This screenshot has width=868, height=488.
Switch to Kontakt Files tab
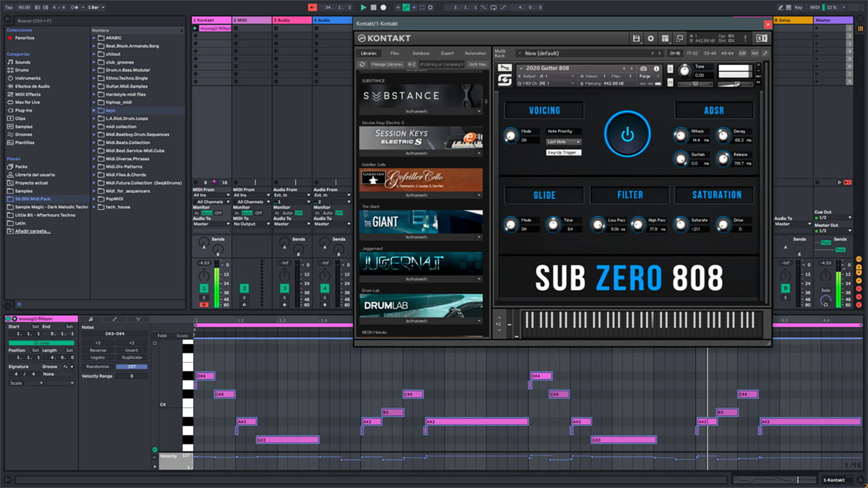(x=395, y=53)
